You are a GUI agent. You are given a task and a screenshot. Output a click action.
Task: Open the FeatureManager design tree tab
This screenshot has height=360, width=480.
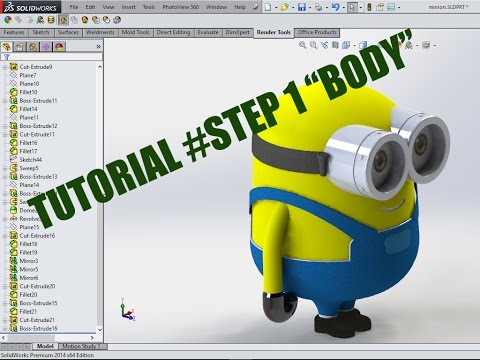click(7, 47)
